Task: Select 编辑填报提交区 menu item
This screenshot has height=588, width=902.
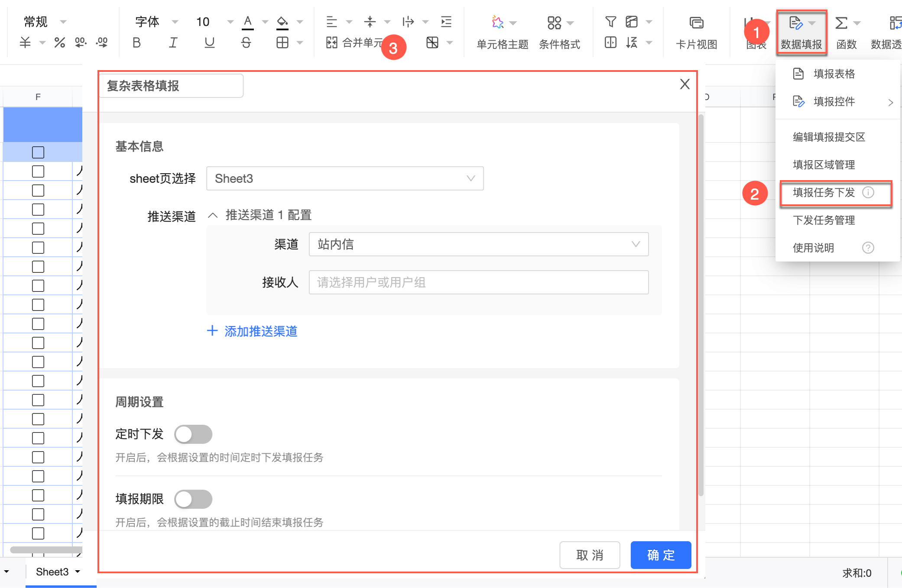Action: pos(838,137)
